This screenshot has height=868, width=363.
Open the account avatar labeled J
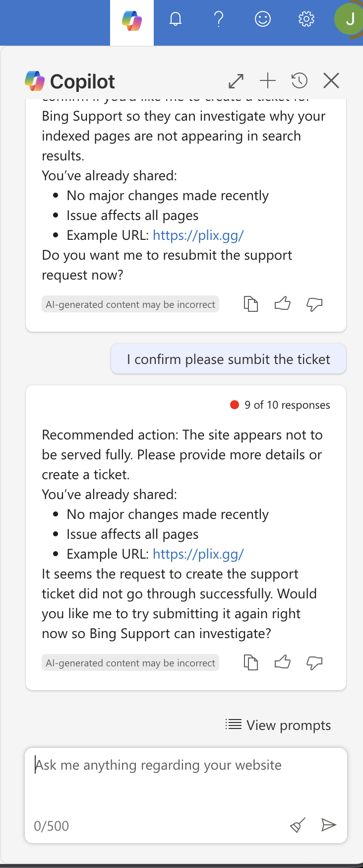pyautogui.click(x=349, y=20)
